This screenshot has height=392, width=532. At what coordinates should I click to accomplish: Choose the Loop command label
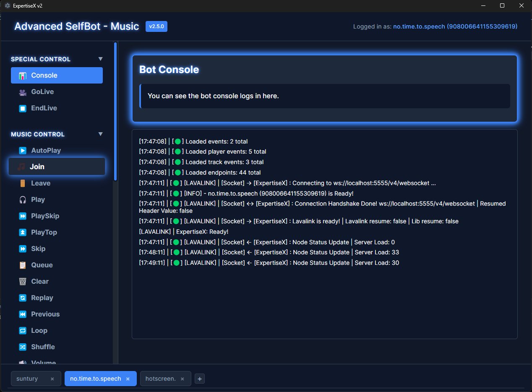pyautogui.click(x=39, y=331)
